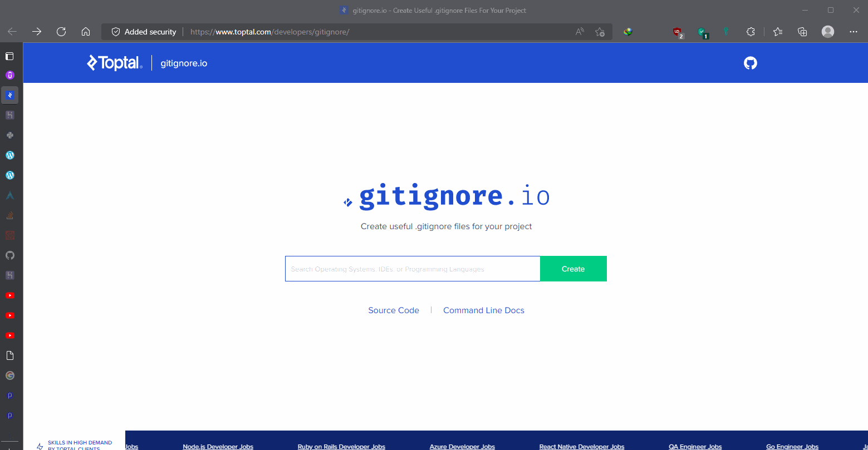Open the browser Extensions puzzle icon
Image resolution: width=868 pixels, height=450 pixels.
point(751,32)
